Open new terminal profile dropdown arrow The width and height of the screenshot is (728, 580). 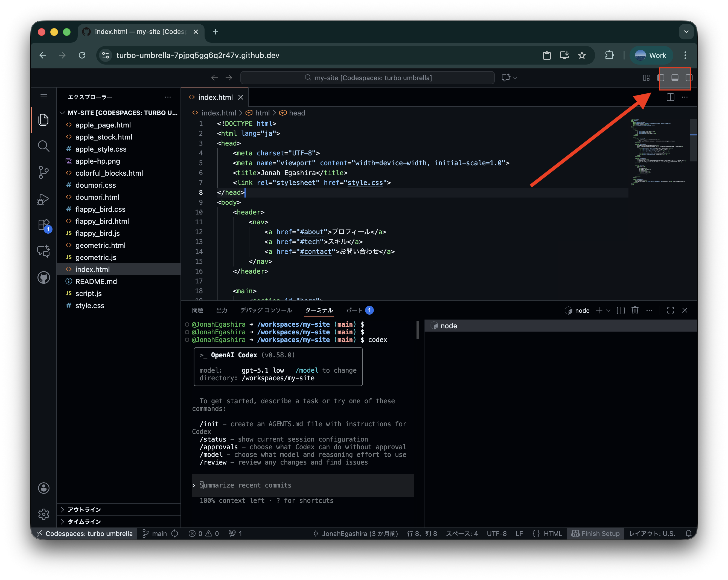tap(608, 311)
